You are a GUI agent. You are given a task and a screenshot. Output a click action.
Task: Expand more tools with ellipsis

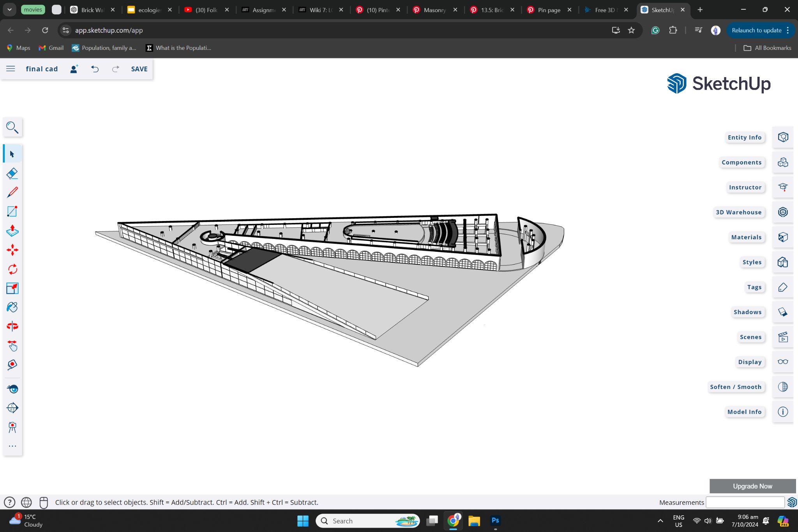(12, 446)
